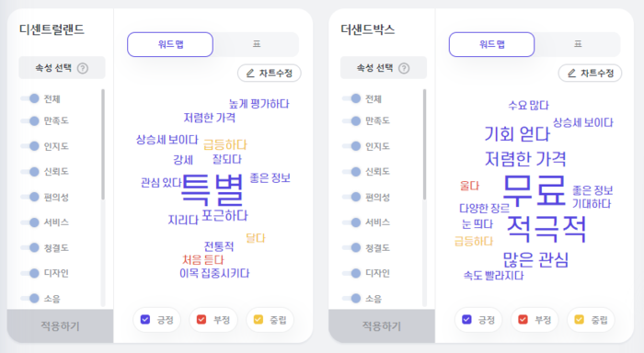Screen dimensions: 644x353
Task: Click the attribute list scrollbar in 디센트럴랜드 panel
Action: click(x=103, y=144)
